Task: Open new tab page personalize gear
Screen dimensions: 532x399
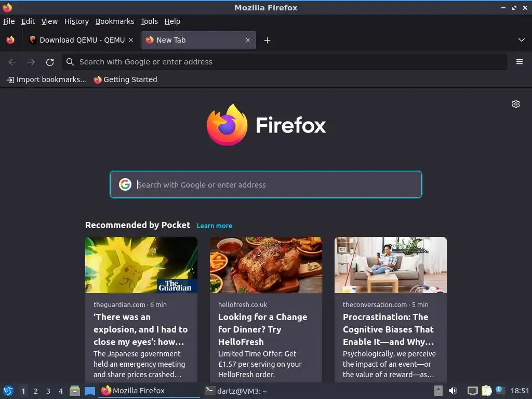Action: coord(516,104)
